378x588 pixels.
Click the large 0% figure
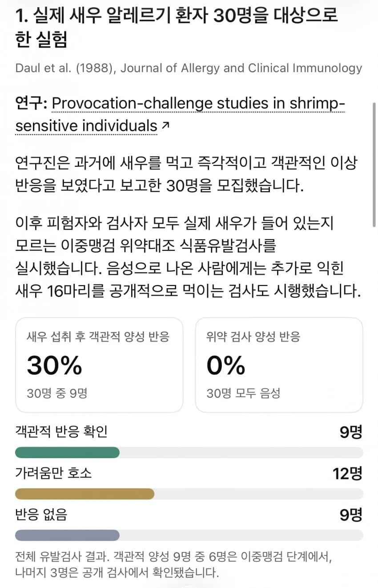tap(226, 366)
